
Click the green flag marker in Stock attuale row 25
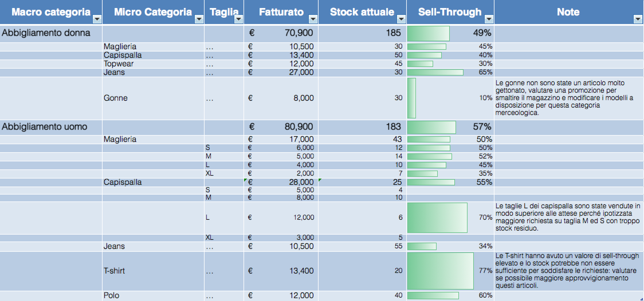(x=320, y=179)
